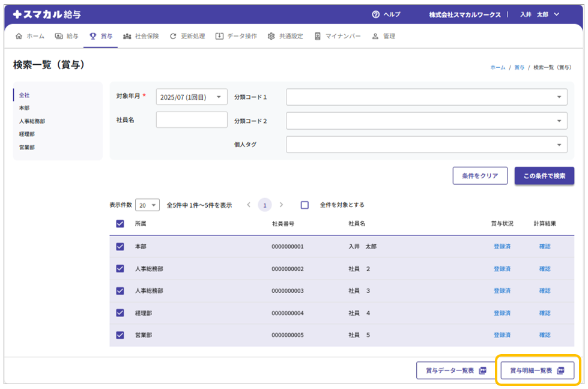Click the 更新処理 refresh icon

pos(174,36)
